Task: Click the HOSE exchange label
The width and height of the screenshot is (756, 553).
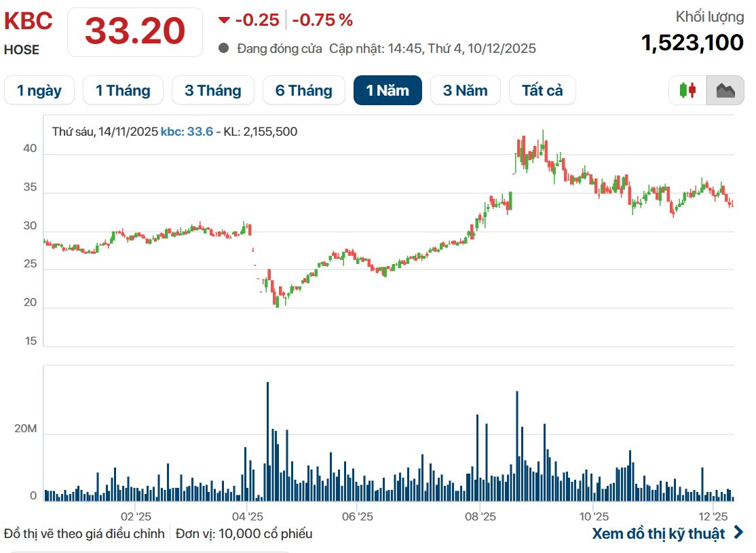Action: [22, 50]
